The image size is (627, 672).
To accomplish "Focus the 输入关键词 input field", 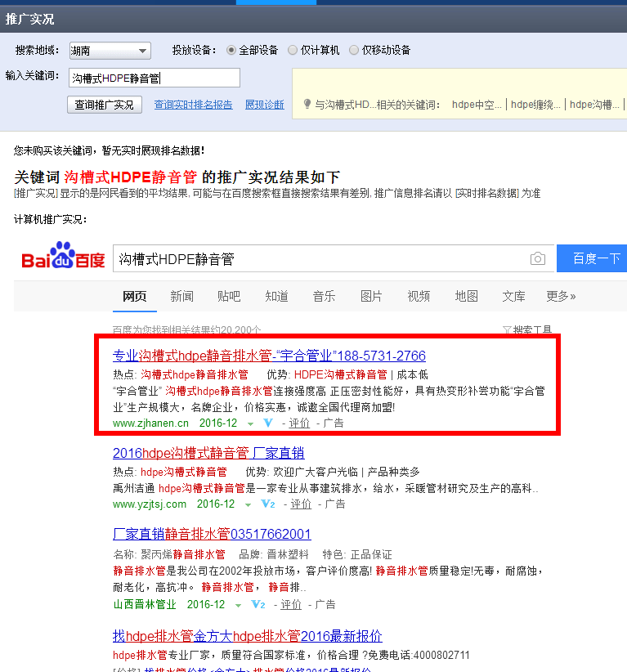I will click(x=155, y=78).
